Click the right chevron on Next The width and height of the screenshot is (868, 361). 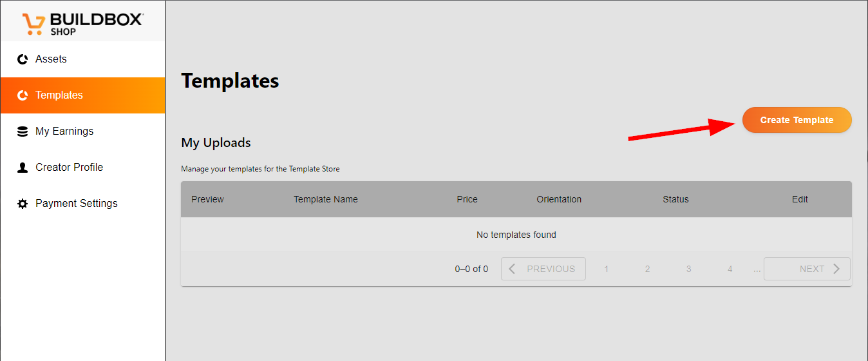tap(836, 269)
